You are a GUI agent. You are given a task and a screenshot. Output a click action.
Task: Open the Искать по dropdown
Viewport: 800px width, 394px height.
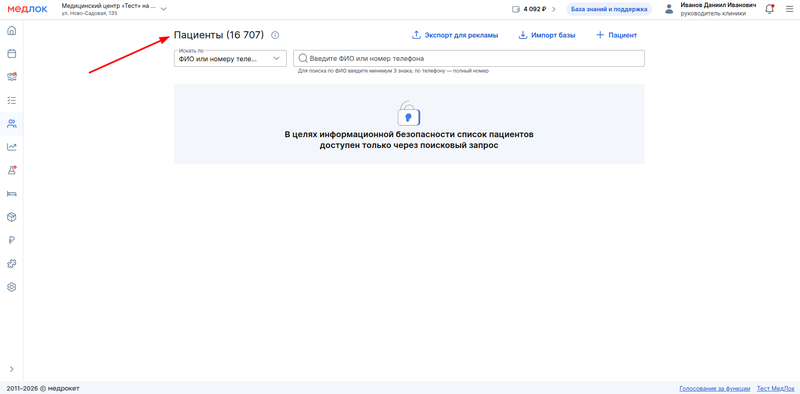pyautogui.click(x=230, y=58)
